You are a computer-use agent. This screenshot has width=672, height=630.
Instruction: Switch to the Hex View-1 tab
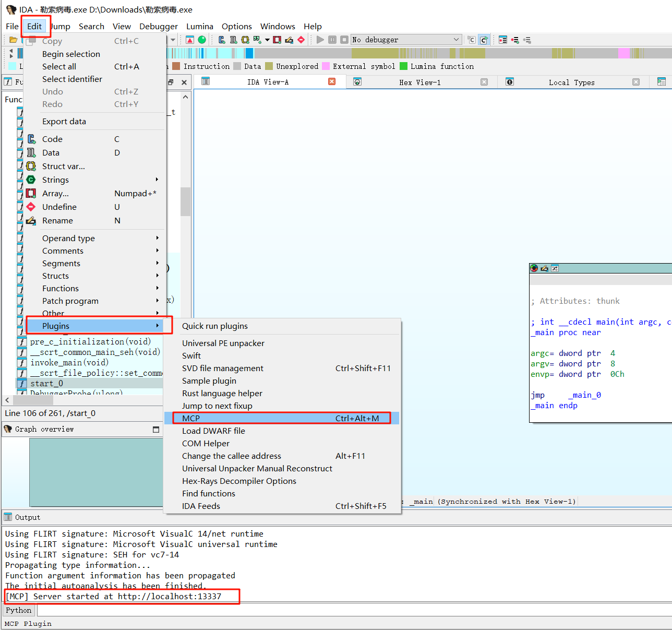tap(420, 82)
